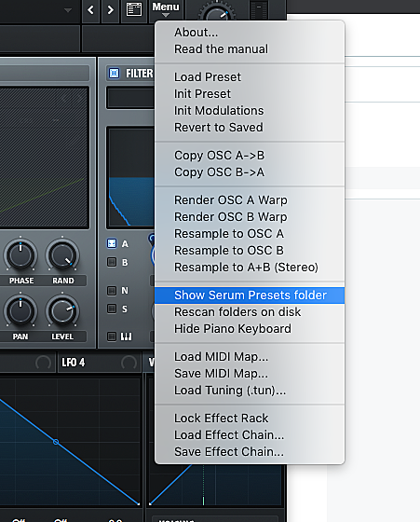Enable filter routing for noise N
This screenshot has height=522, width=420.
[x=112, y=290]
